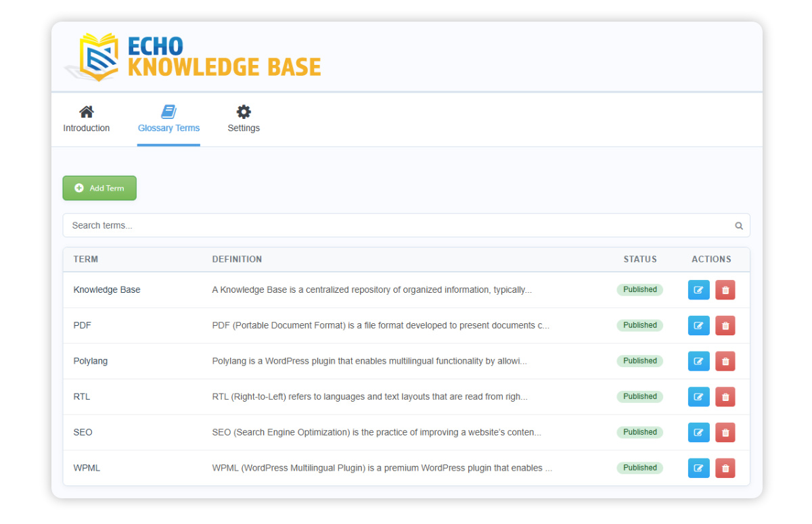Open the Settings tab
Screen dimensions: 812x524
coord(244,119)
